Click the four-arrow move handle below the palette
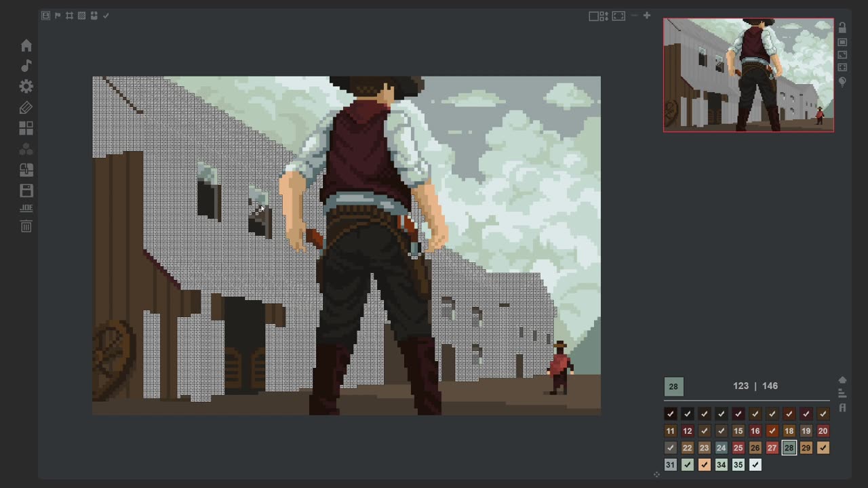This screenshot has width=868, height=488. [x=656, y=474]
